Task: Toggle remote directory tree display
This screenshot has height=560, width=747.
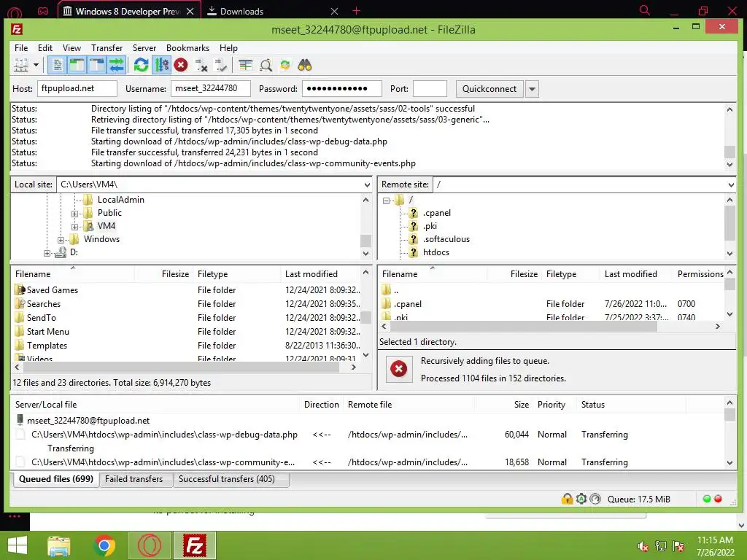Action: (x=97, y=65)
